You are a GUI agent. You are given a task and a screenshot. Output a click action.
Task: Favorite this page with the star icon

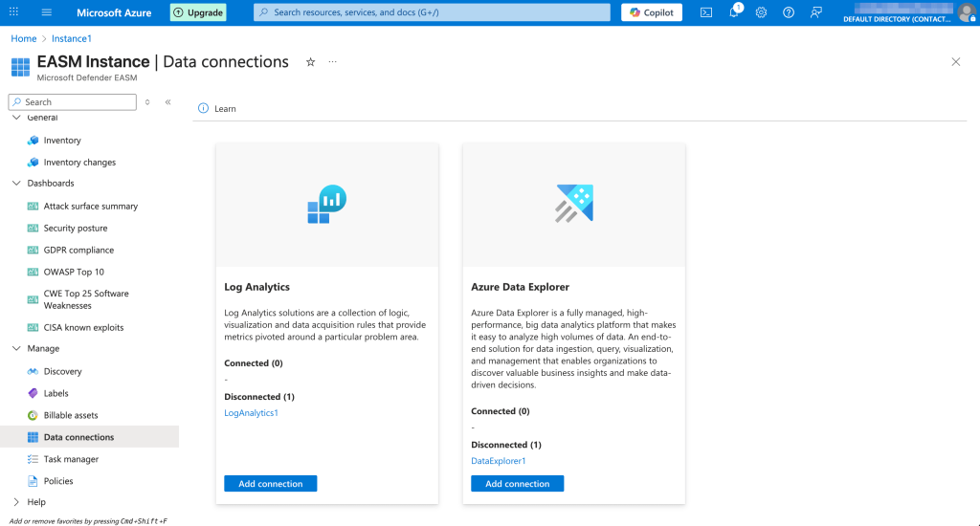coord(311,62)
